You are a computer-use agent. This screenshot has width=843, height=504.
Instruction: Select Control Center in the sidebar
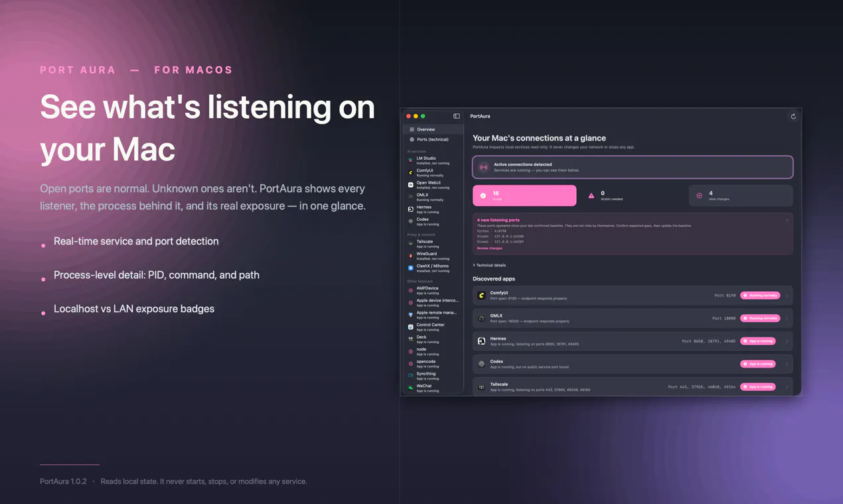[x=433, y=327]
